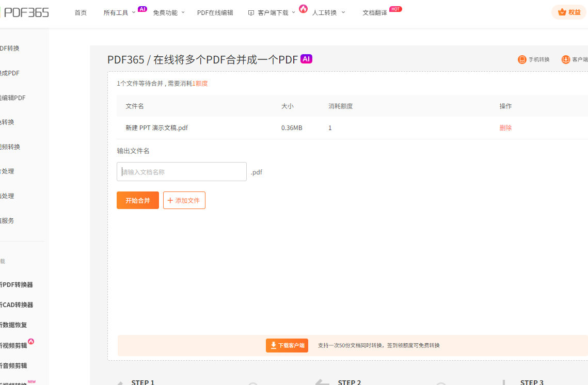
Task: Click the 1额度 orange link text
Action: (200, 83)
